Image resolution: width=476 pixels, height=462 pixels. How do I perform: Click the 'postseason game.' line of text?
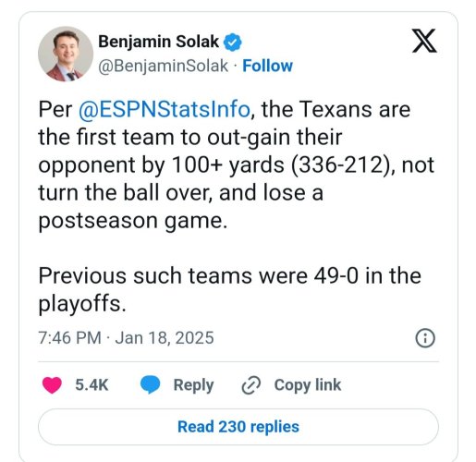point(133,221)
